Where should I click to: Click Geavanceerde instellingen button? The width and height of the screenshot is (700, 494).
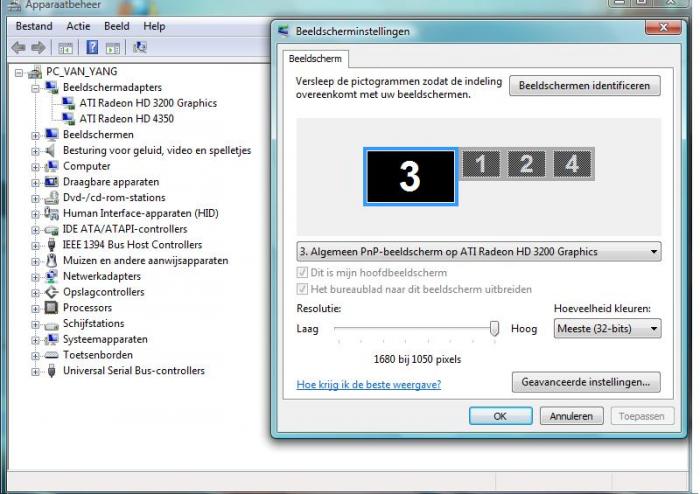tap(586, 382)
